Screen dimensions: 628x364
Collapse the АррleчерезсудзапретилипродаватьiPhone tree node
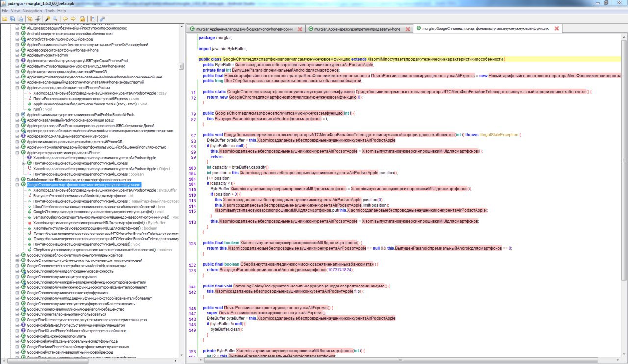coord(17,153)
